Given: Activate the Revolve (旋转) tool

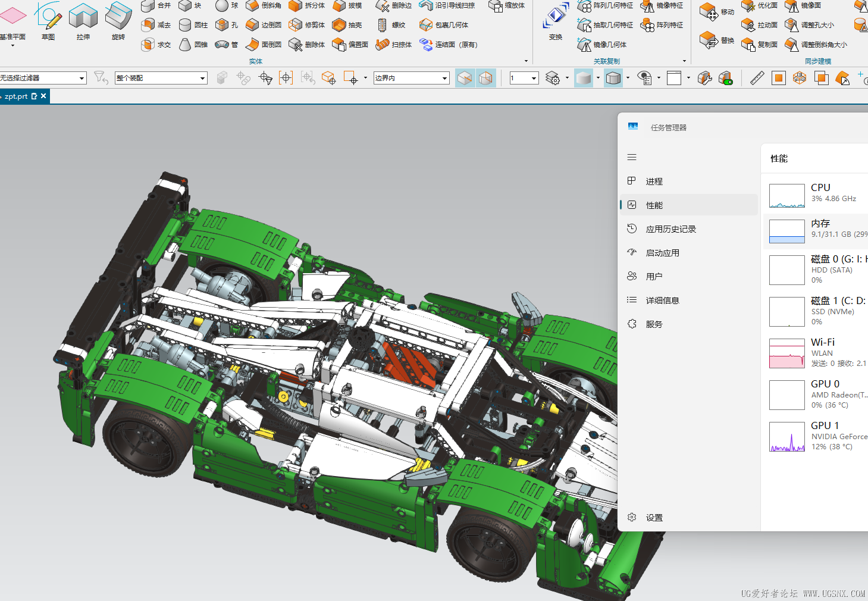Looking at the screenshot, I should pos(118,21).
